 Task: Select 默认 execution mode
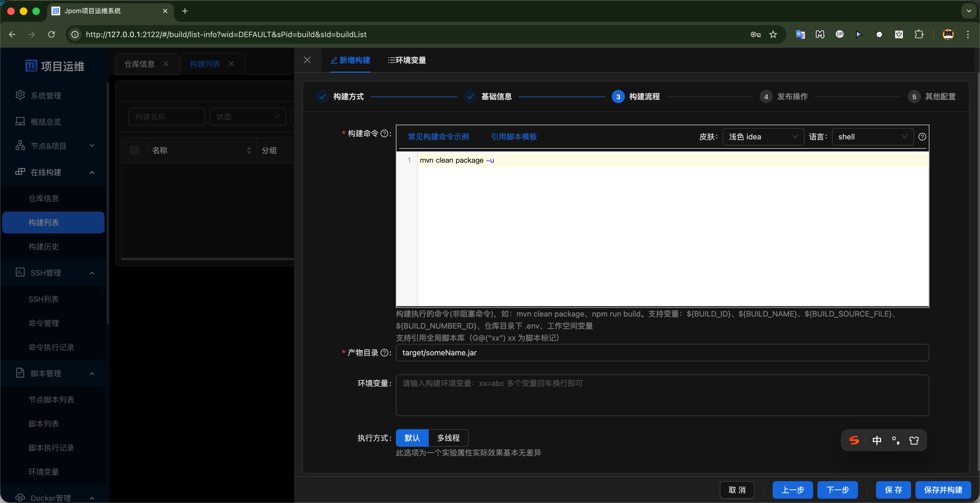point(412,438)
